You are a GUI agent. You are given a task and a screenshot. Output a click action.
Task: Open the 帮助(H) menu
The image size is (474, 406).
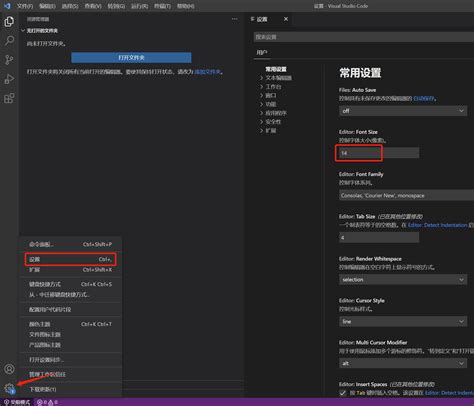(186, 6)
